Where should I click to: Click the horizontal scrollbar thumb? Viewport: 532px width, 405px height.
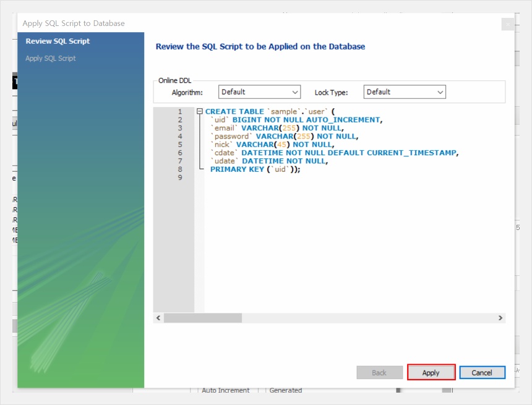click(x=202, y=318)
